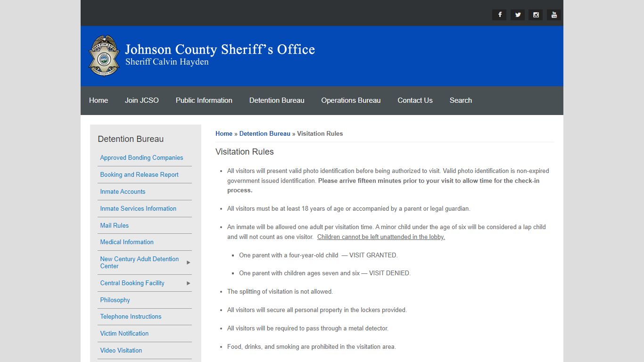Go to Home in navigation bar
Image resolution: width=644 pixels, height=362 pixels.
pos(99,100)
